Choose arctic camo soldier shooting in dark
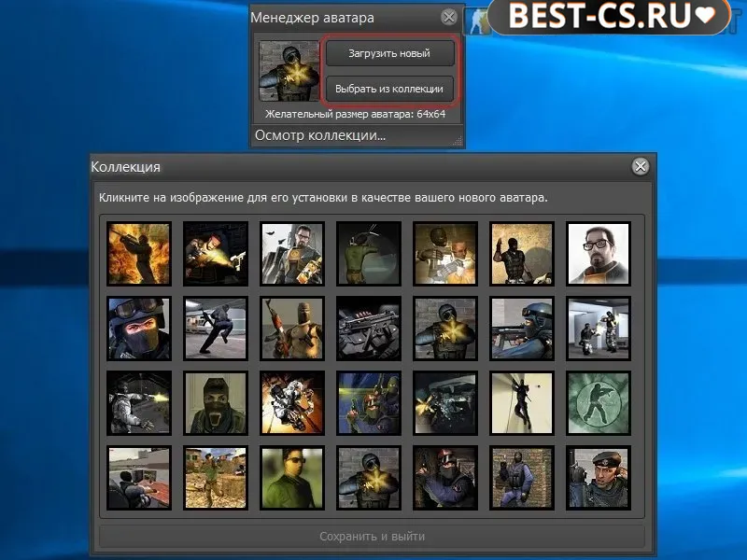The height and width of the screenshot is (560, 747). (138, 403)
